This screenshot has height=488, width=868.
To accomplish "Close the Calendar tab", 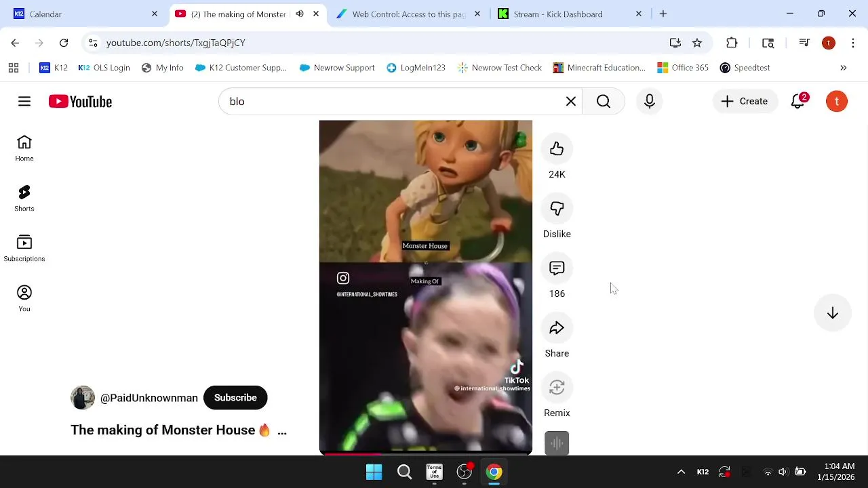I will coord(155,14).
